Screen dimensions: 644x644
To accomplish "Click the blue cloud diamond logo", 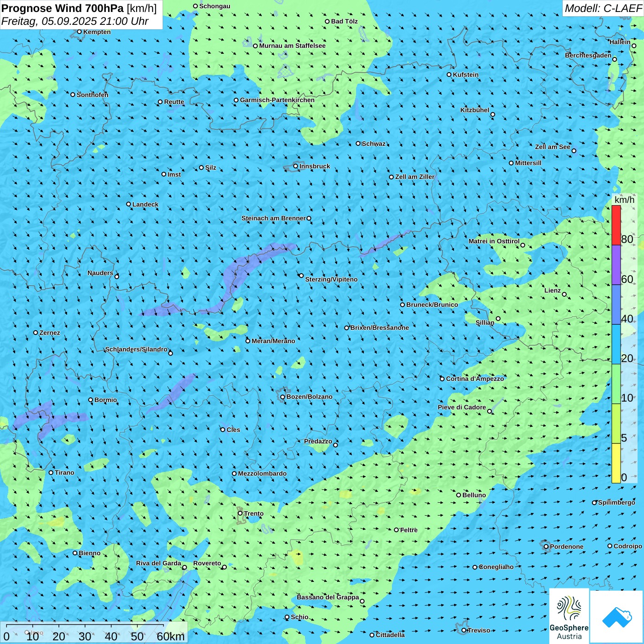I will pyautogui.click(x=616, y=617).
